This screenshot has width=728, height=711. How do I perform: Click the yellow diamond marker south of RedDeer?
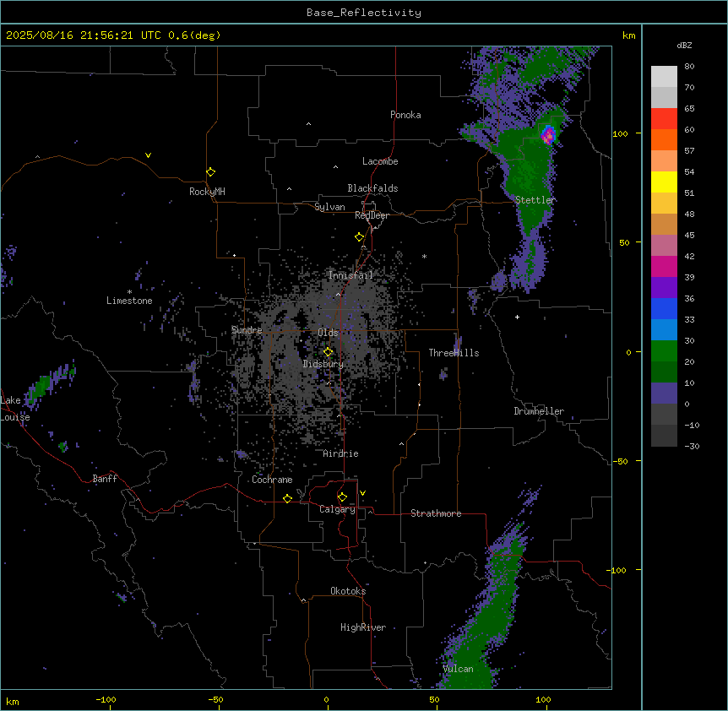(360, 237)
